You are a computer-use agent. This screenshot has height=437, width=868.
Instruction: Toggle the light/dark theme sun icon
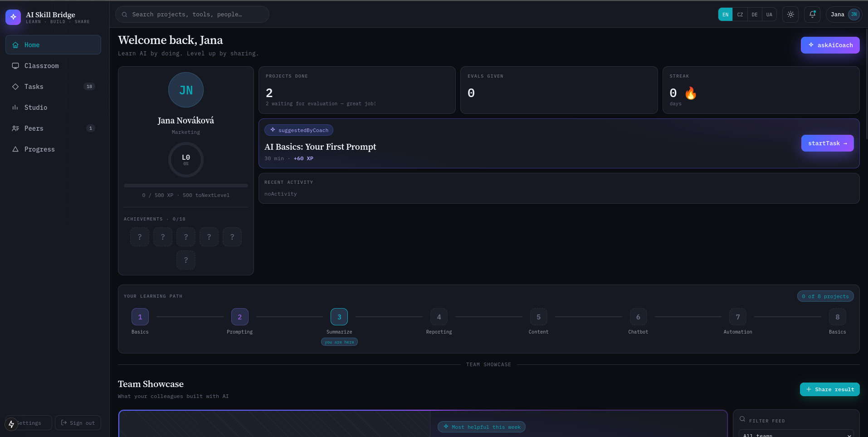point(790,15)
